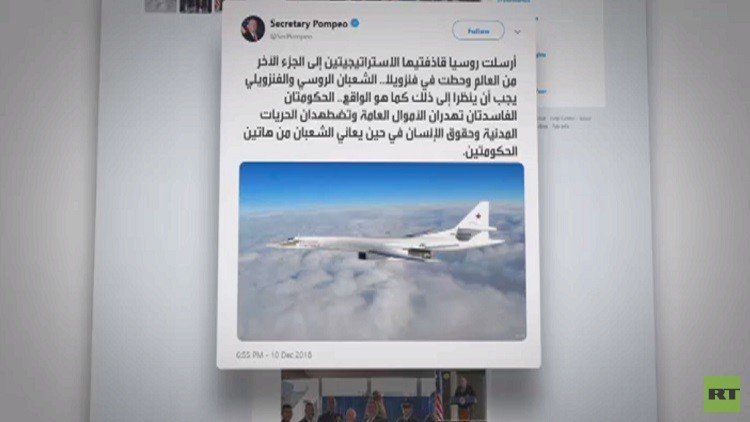Open the ceremony photo below the tweet
Screen dimensions: 750x422
pyautogui.click(x=384, y=396)
